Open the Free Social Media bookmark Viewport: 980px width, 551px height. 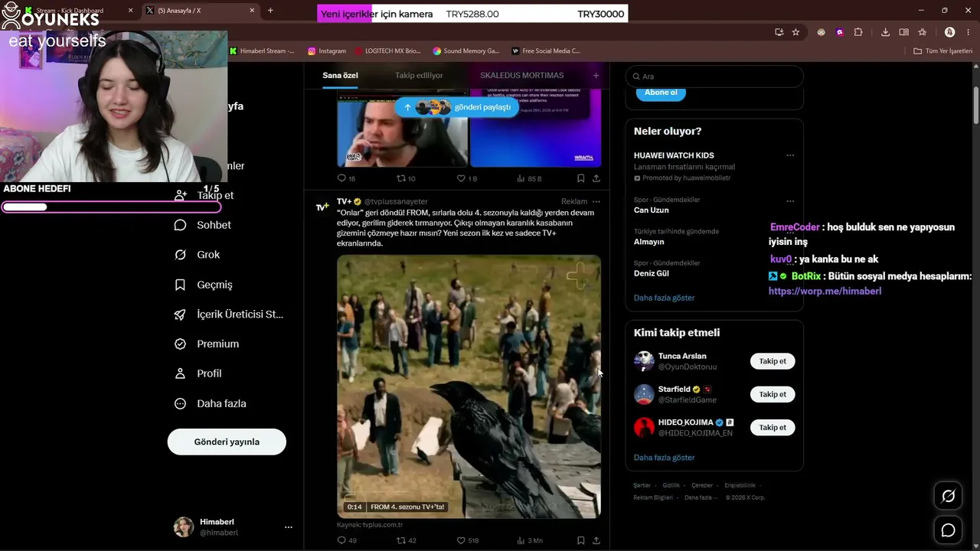point(546,51)
